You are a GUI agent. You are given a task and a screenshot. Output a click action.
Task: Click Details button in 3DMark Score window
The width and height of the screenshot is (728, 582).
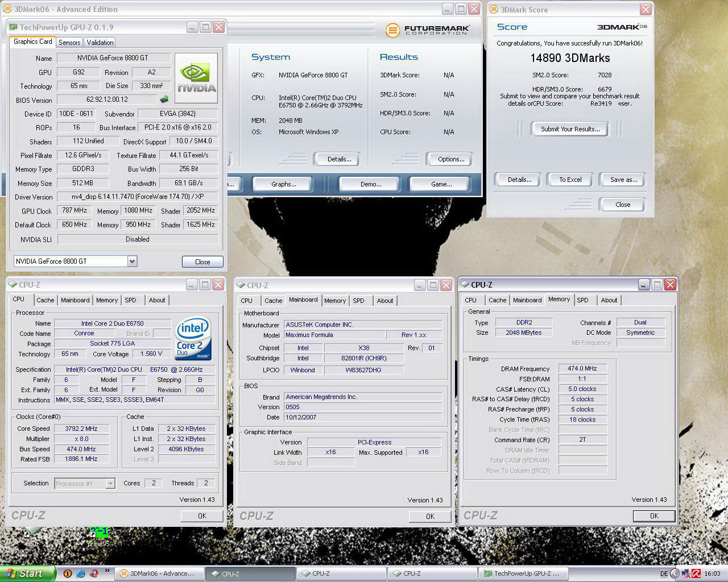(520, 180)
